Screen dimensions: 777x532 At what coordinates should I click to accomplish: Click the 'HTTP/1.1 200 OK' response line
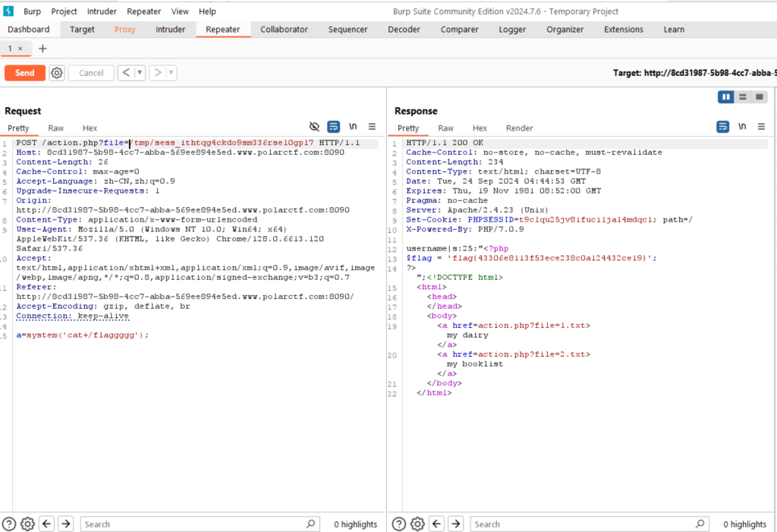pos(445,143)
